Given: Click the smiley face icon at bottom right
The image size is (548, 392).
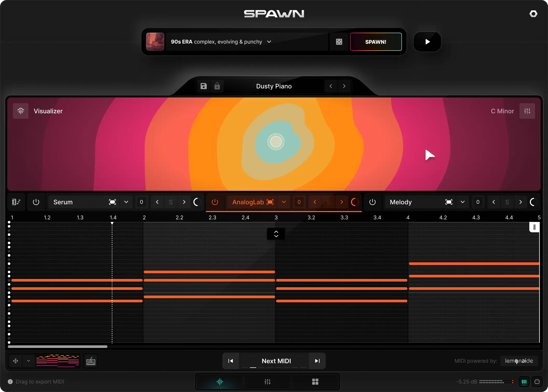Looking at the screenshot, I should pyautogui.click(x=537, y=382).
